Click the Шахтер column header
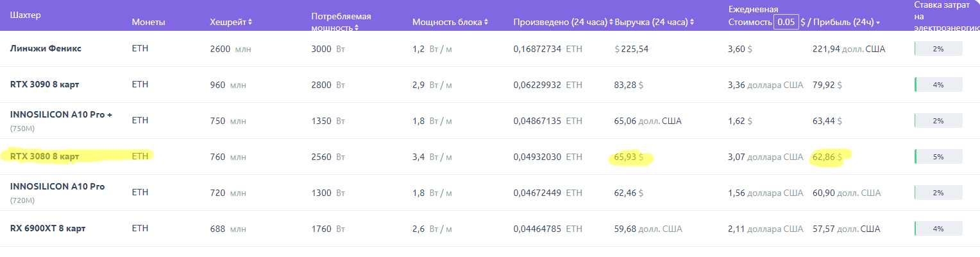The width and height of the screenshot is (980, 257). [26, 15]
